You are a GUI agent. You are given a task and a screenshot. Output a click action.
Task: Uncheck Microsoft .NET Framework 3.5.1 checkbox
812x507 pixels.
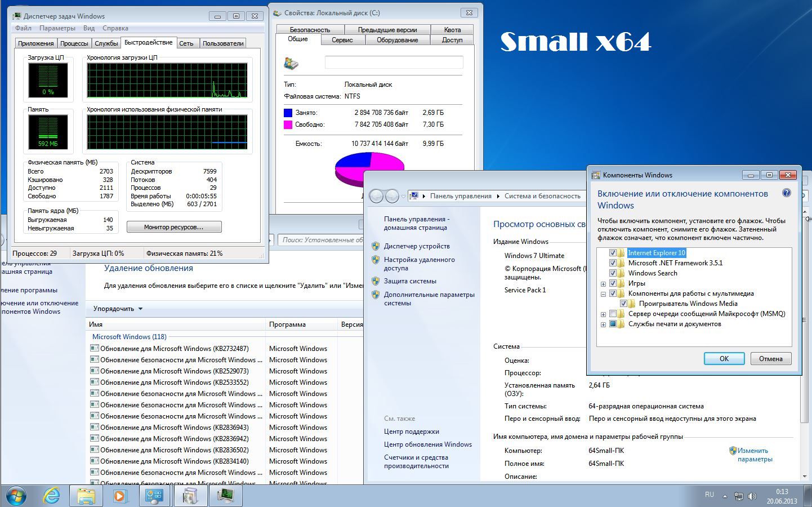613,263
